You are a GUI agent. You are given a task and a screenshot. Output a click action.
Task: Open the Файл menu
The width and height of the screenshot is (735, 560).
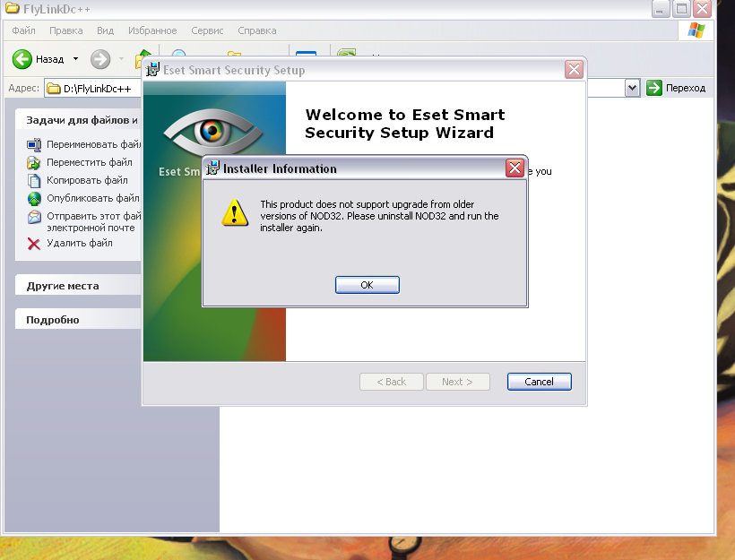tap(24, 30)
